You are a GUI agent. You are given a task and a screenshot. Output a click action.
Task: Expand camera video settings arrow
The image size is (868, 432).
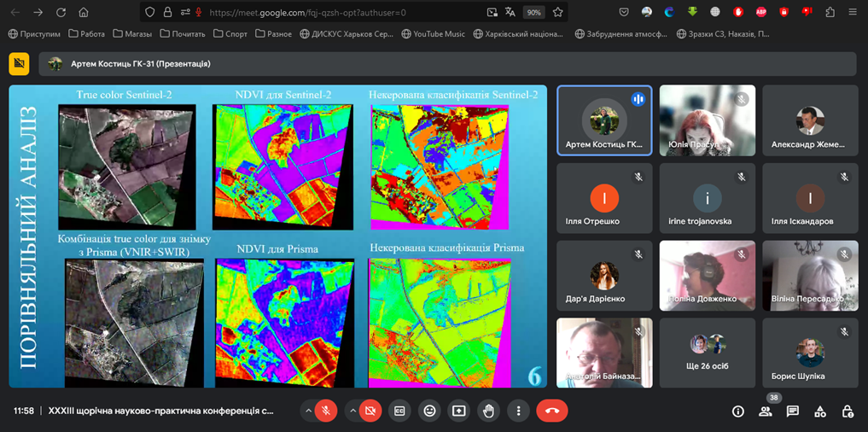(352, 411)
